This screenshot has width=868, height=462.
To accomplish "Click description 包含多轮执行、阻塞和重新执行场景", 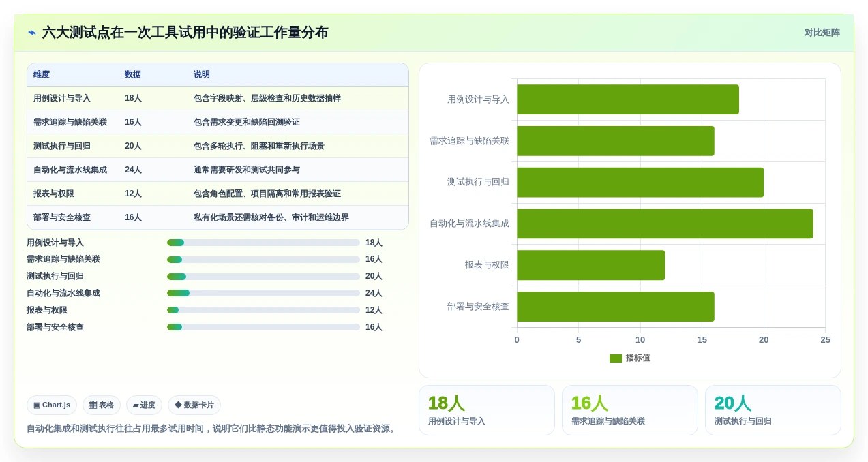I will coord(259,146).
